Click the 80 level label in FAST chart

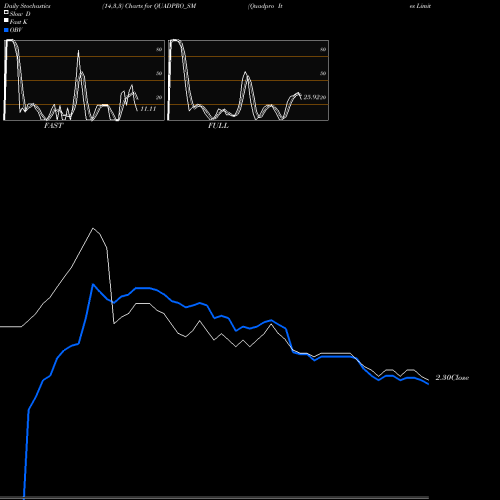[x=159, y=49]
